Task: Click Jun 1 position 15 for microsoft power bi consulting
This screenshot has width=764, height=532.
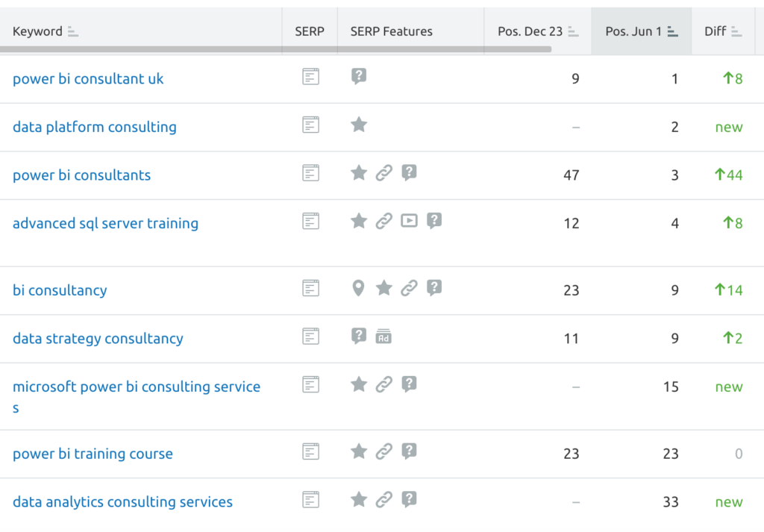Action: 671,387
